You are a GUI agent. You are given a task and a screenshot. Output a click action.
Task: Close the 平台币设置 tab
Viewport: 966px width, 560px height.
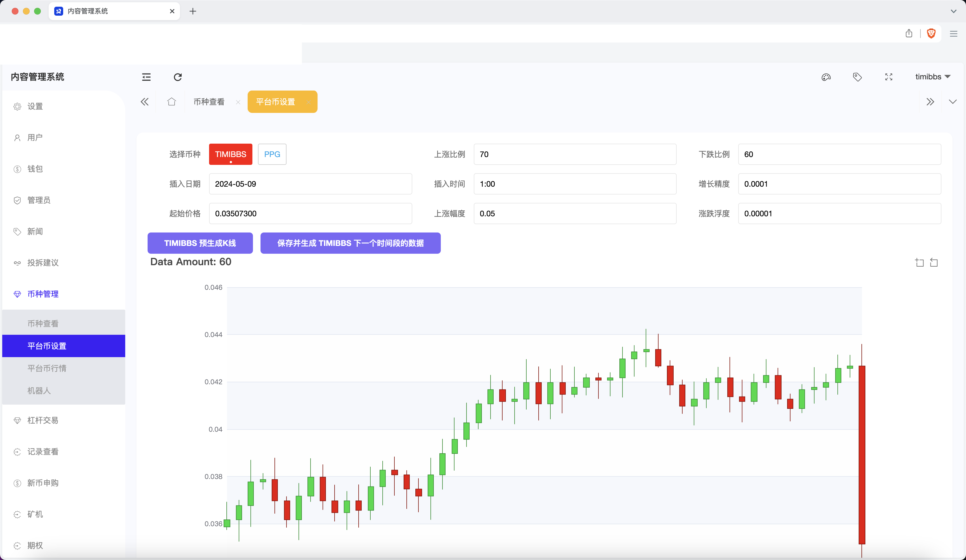point(308,102)
